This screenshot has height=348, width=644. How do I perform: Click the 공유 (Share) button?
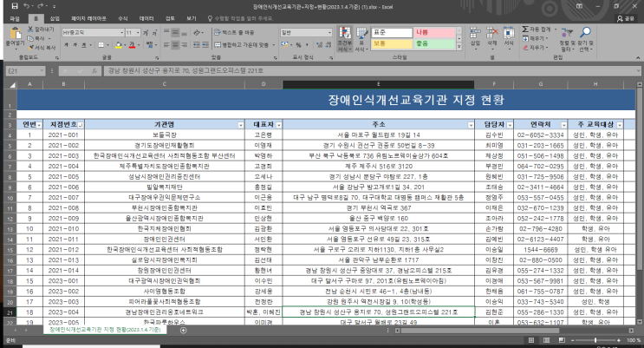pos(625,18)
